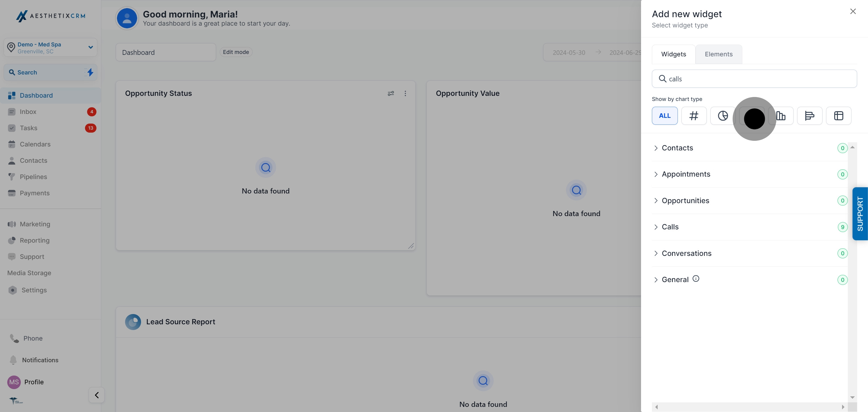The height and width of the screenshot is (412, 868).
Task: Open Opportunity Status three-dot menu
Action: [x=405, y=93]
